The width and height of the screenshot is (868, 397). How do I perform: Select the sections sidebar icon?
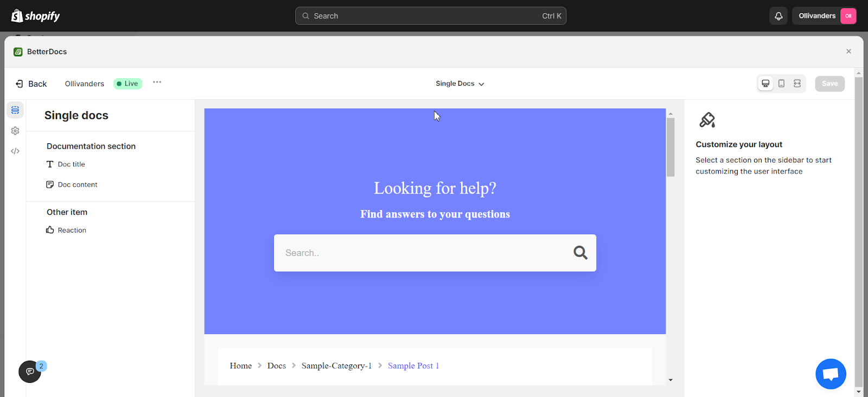[15, 110]
